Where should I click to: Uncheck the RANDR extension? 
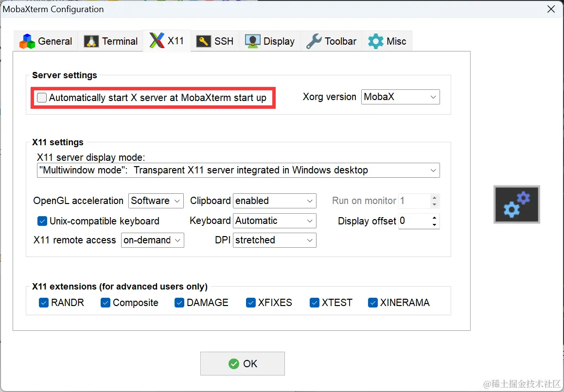tap(44, 303)
